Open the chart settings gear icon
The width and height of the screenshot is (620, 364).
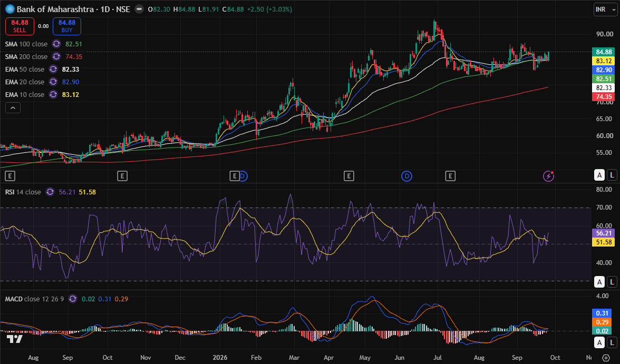click(606, 358)
